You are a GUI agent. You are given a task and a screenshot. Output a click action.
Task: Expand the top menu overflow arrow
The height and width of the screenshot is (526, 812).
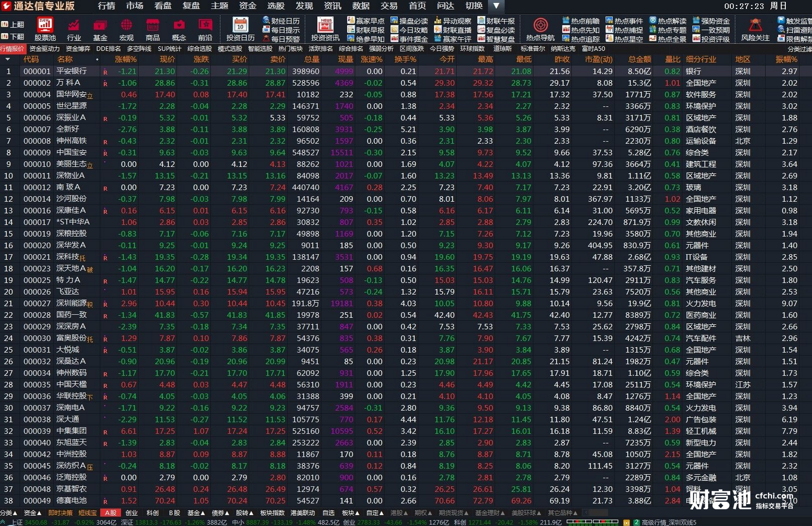496,6
